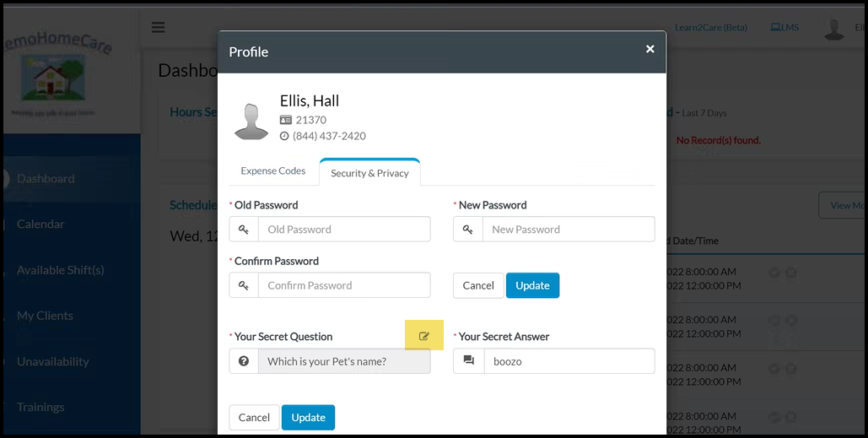This screenshot has height=438, width=868.
Task: Click the key icon beside Confirm Password
Action: coord(244,285)
